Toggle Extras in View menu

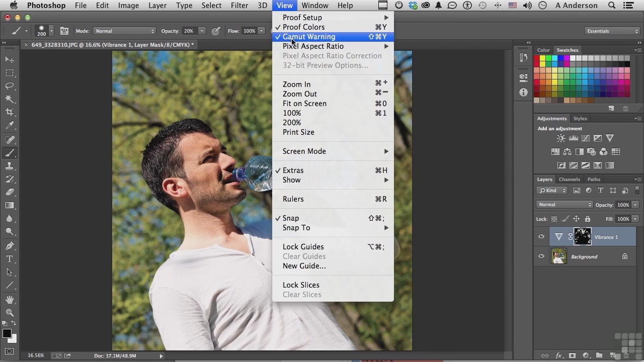point(333,170)
